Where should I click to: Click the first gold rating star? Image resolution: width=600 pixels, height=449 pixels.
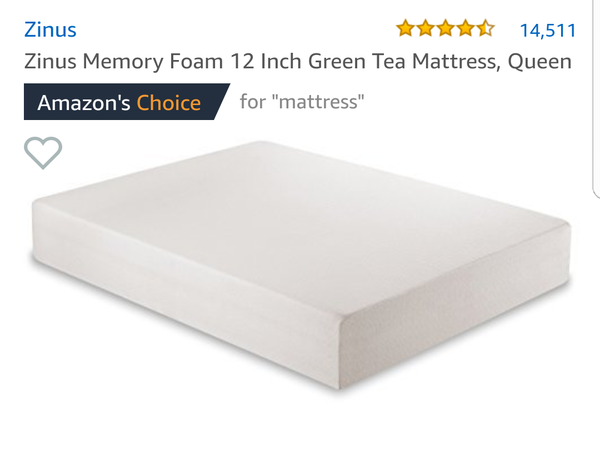click(405, 29)
